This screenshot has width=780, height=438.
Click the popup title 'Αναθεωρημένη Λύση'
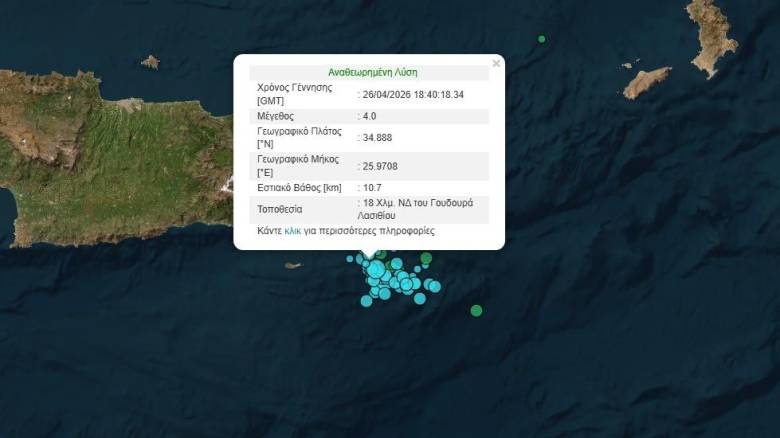pos(373,73)
